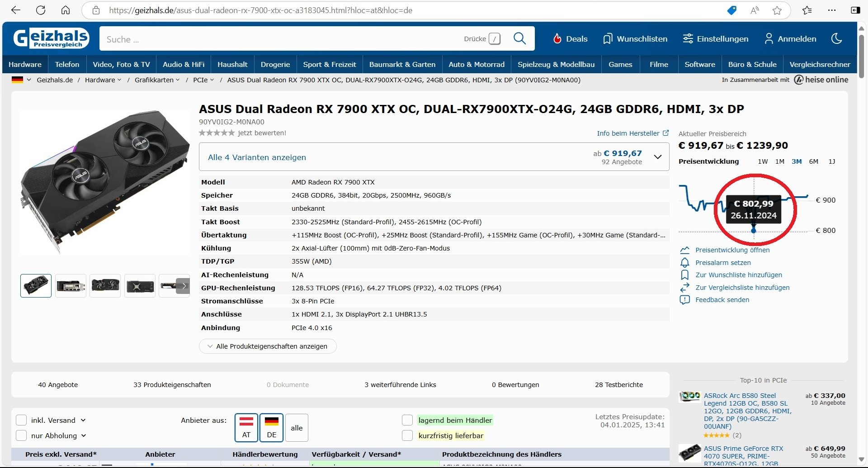Open the Hardware category menu

25,64
